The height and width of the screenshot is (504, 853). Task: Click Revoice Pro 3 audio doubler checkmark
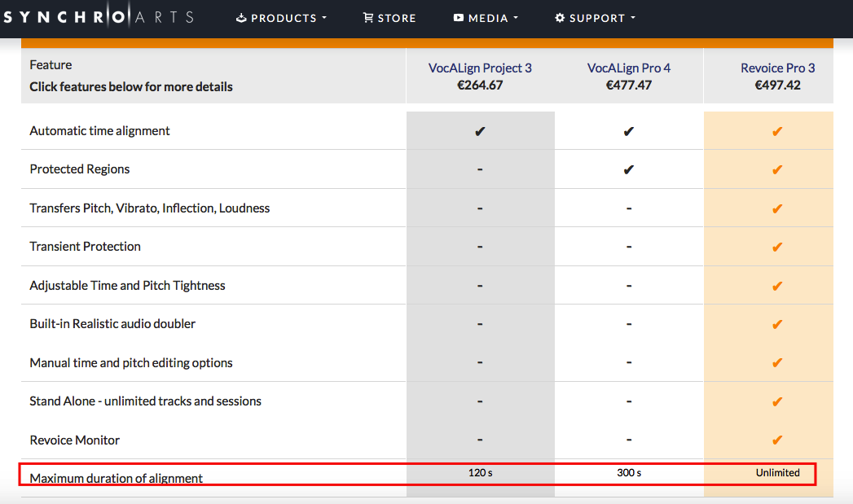pos(777,324)
